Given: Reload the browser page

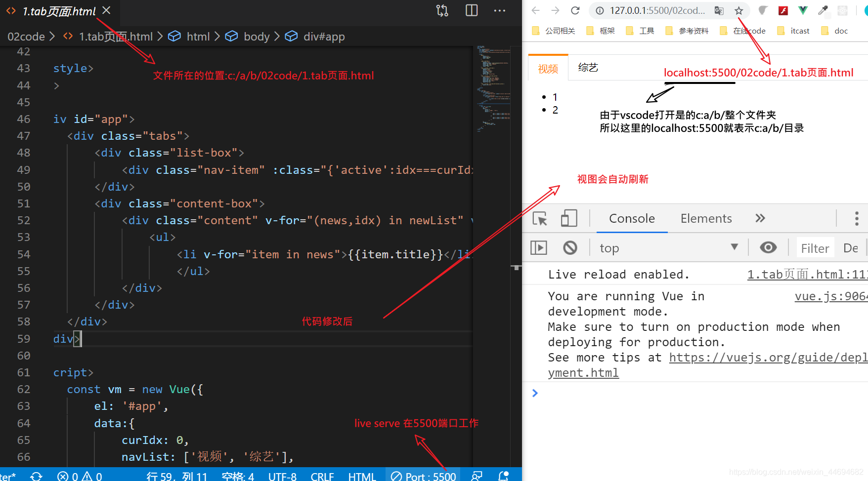Looking at the screenshot, I should coord(575,10).
